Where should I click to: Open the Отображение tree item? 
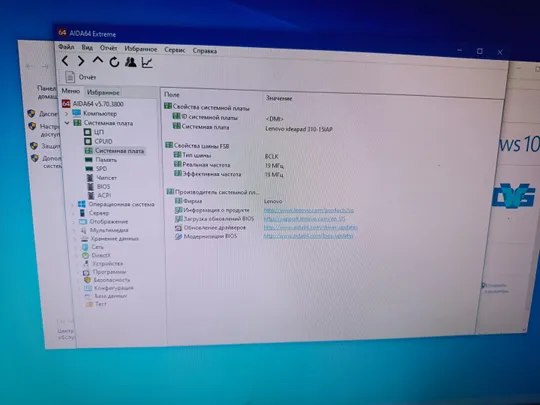(104, 221)
